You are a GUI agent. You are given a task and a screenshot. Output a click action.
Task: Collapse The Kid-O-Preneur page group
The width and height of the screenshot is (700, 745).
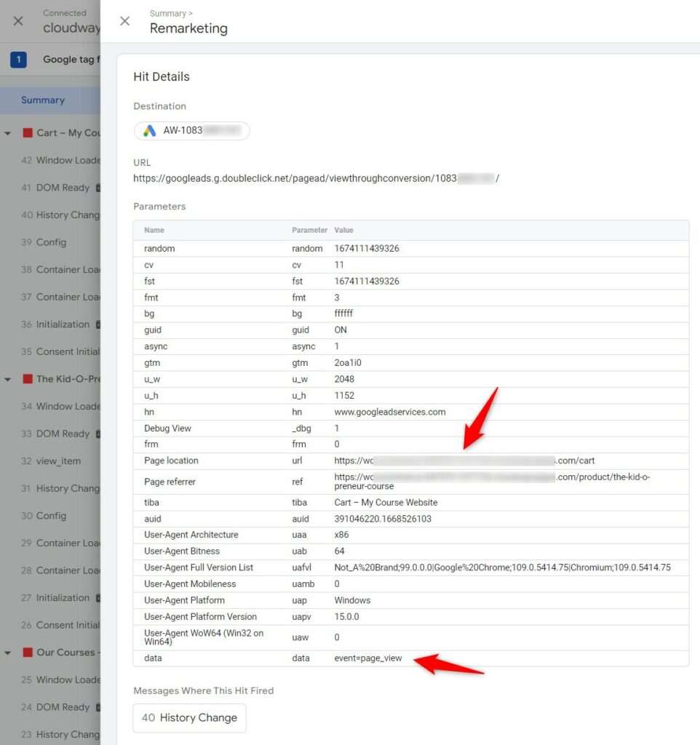click(7, 380)
